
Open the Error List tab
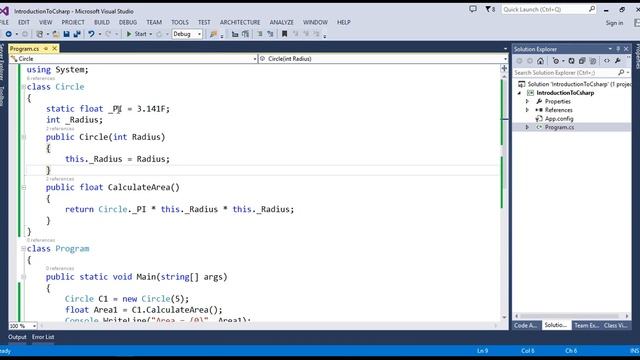click(x=43, y=337)
